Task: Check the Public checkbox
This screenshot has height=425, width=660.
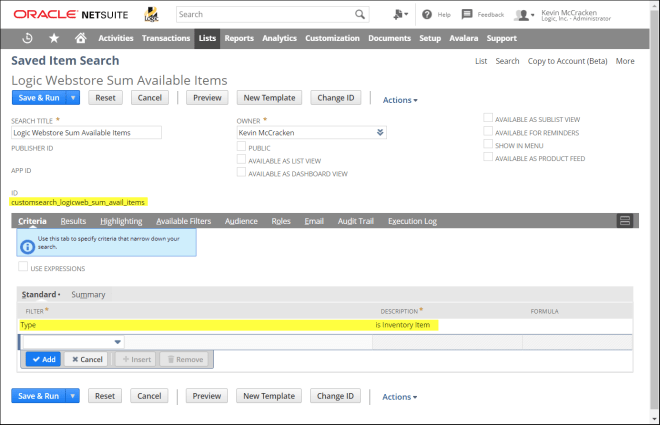Action: coord(241,146)
